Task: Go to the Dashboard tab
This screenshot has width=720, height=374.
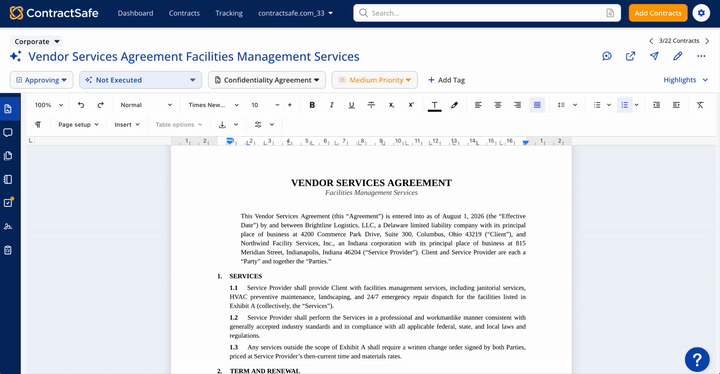Action: pyautogui.click(x=135, y=13)
